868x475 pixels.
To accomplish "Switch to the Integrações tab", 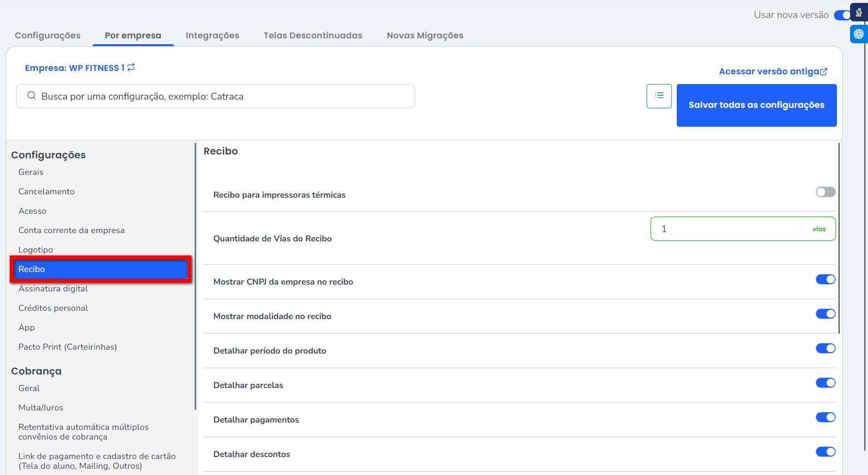I will coord(212,35).
